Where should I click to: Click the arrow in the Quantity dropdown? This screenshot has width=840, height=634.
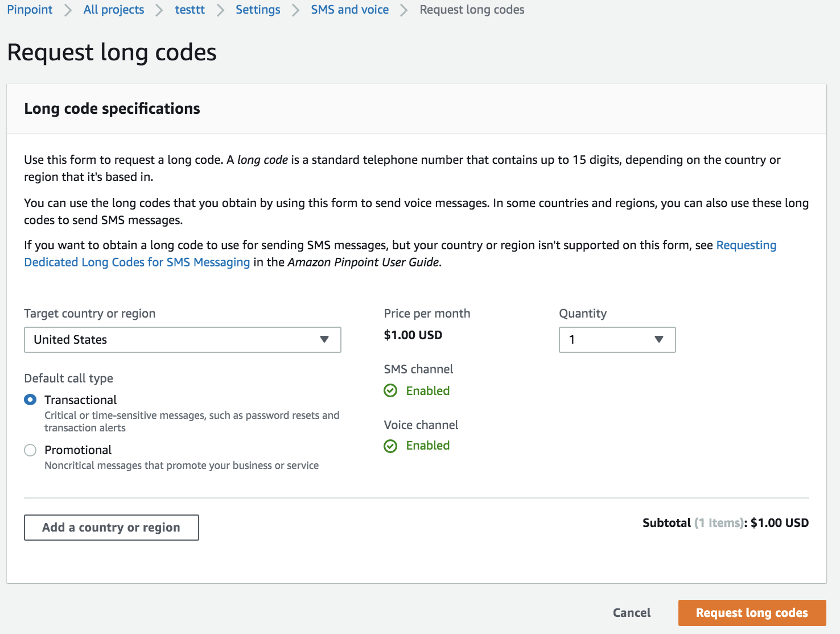click(x=659, y=339)
